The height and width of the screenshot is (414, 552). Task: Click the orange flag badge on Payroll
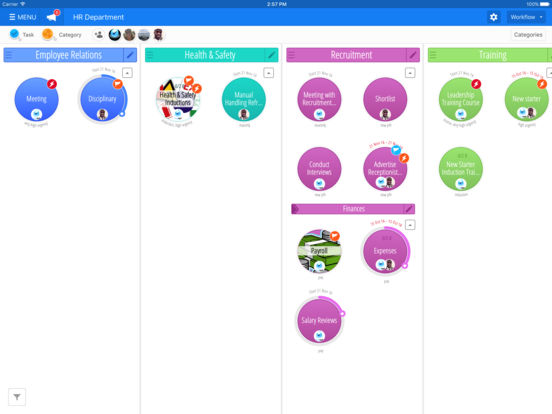tap(335, 236)
